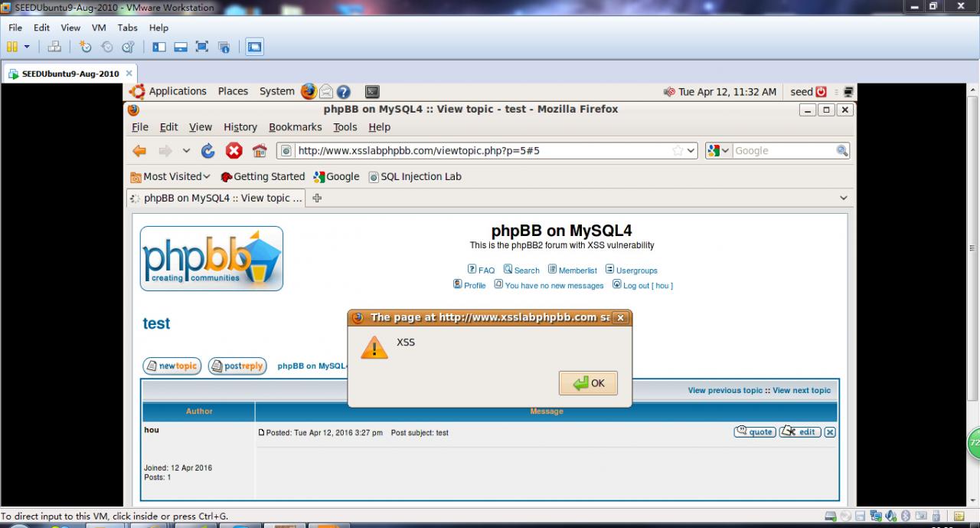The height and width of the screenshot is (528, 980).
Task: Open the VMware Tabs menu
Action: (128, 28)
